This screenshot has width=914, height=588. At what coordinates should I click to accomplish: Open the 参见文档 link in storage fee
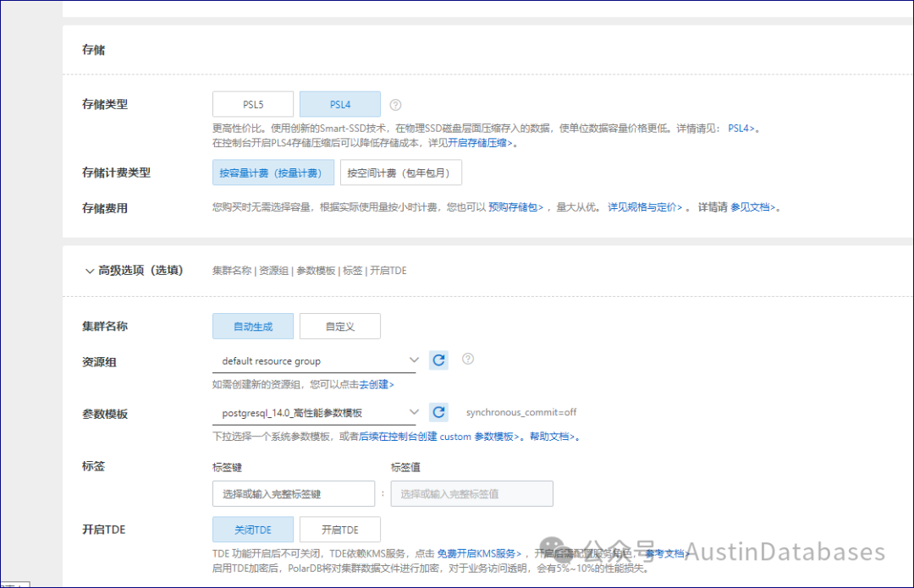(753, 207)
